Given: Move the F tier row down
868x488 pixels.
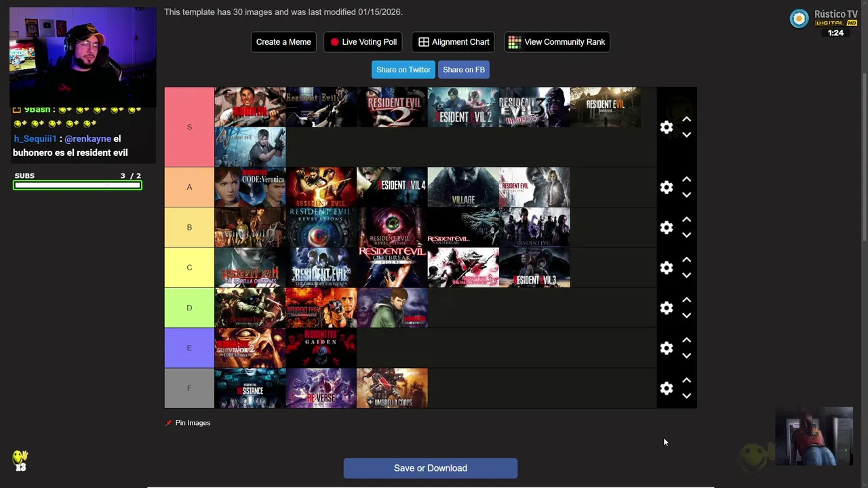Looking at the screenshot, I should point(686,396).
